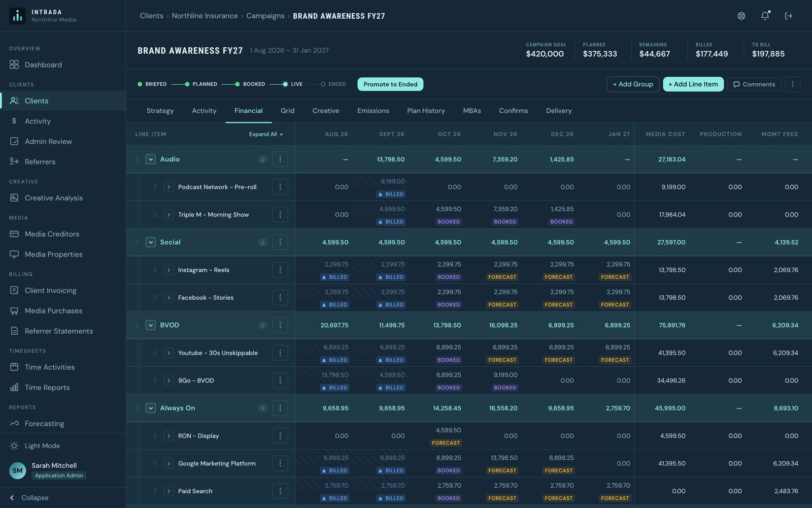Open kebab menu for 9Go – BVOD
The image size is (812, 508).
[280, 380]
